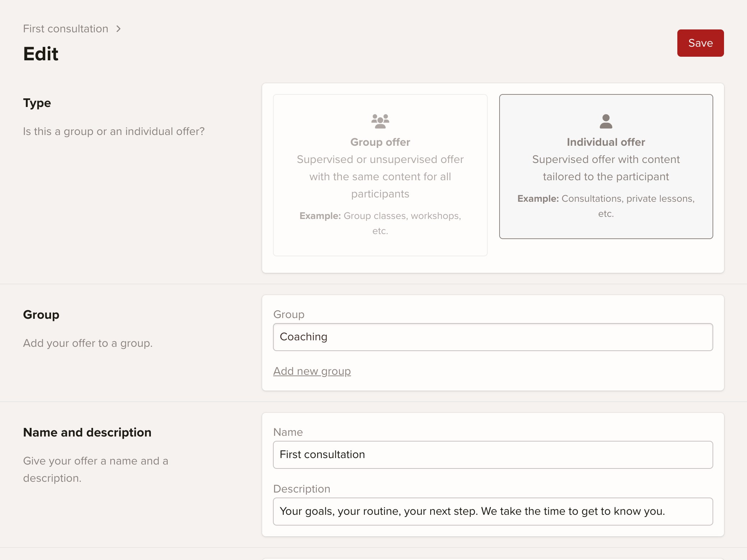Click the single person icon
This screenshot has height=560, width=747.
tap(606, 121)
